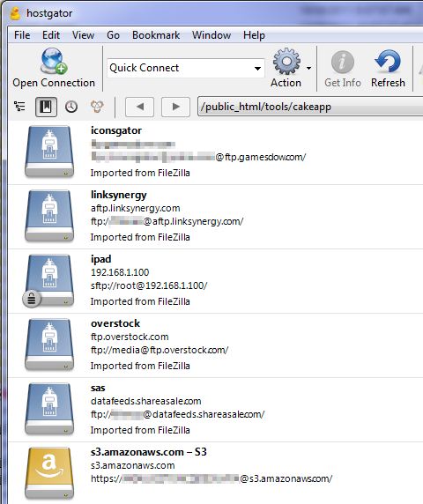Click the sas bookmark title
The image size is (423, 504).
coord(98,388)
